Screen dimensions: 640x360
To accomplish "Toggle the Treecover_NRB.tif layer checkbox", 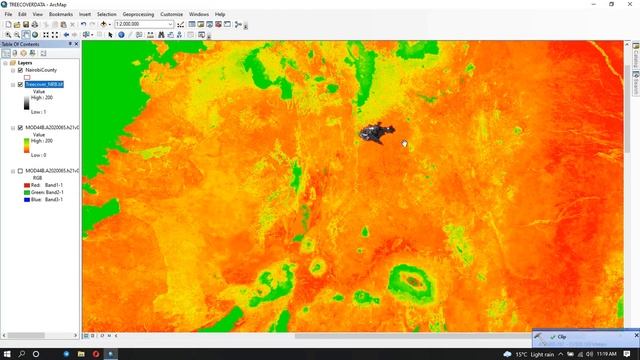I will [20, 84].
